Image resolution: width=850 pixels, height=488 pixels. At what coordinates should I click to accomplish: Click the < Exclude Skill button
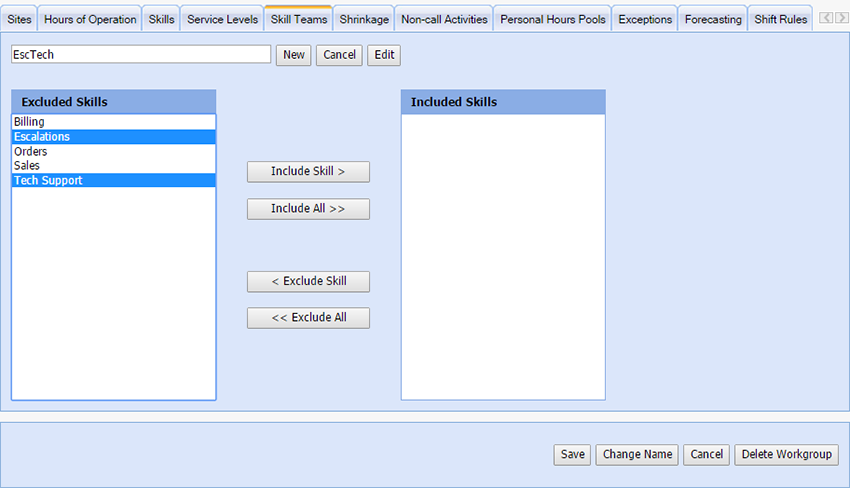308,282
